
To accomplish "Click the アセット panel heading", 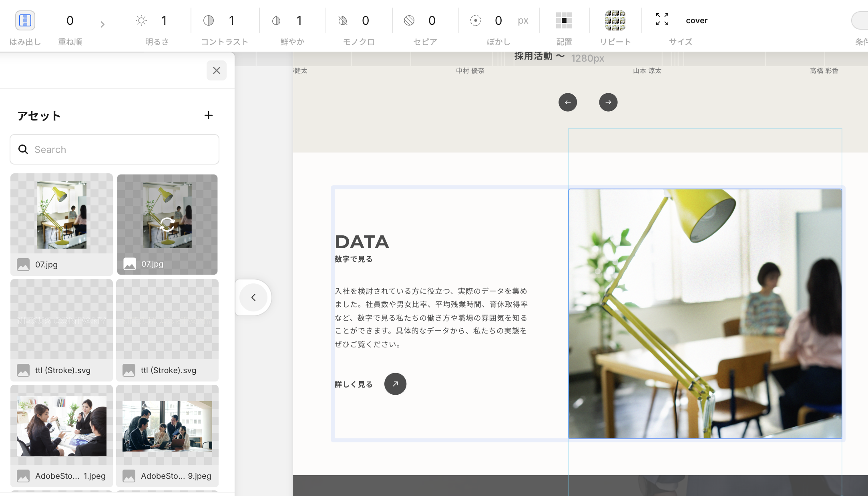I will coord(39,116).
